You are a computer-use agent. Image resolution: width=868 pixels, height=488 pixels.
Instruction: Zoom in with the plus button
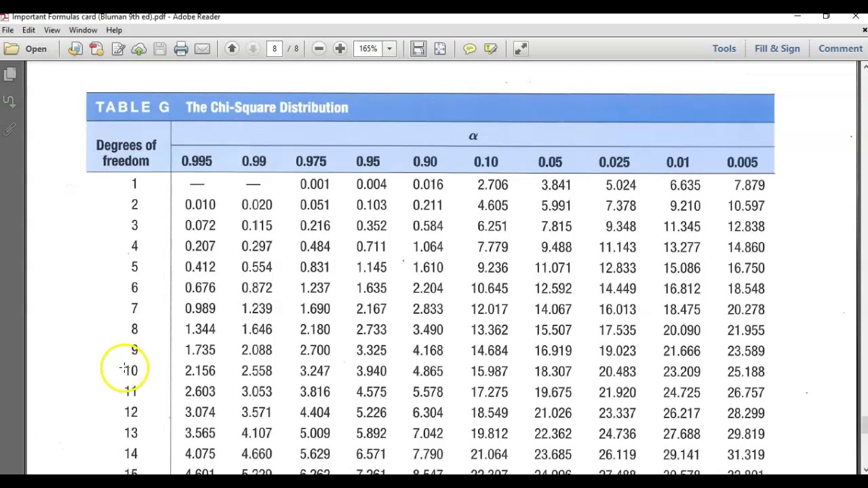[x=340, y=49]
